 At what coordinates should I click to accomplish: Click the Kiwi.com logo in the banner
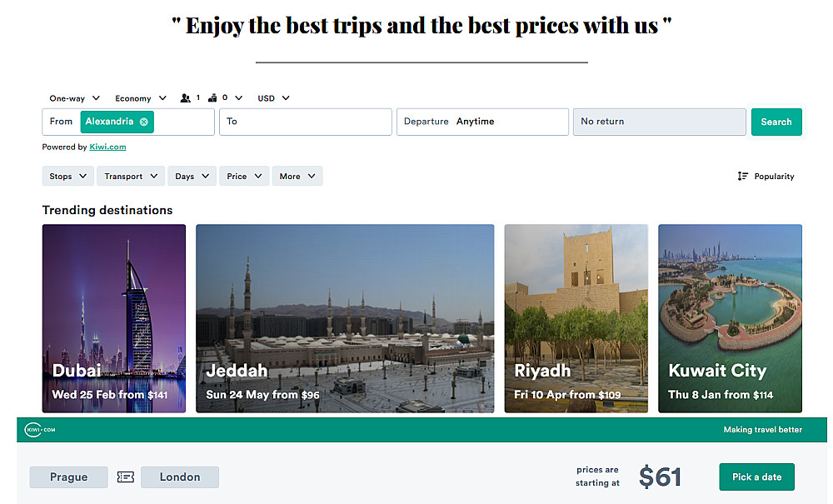40,430
